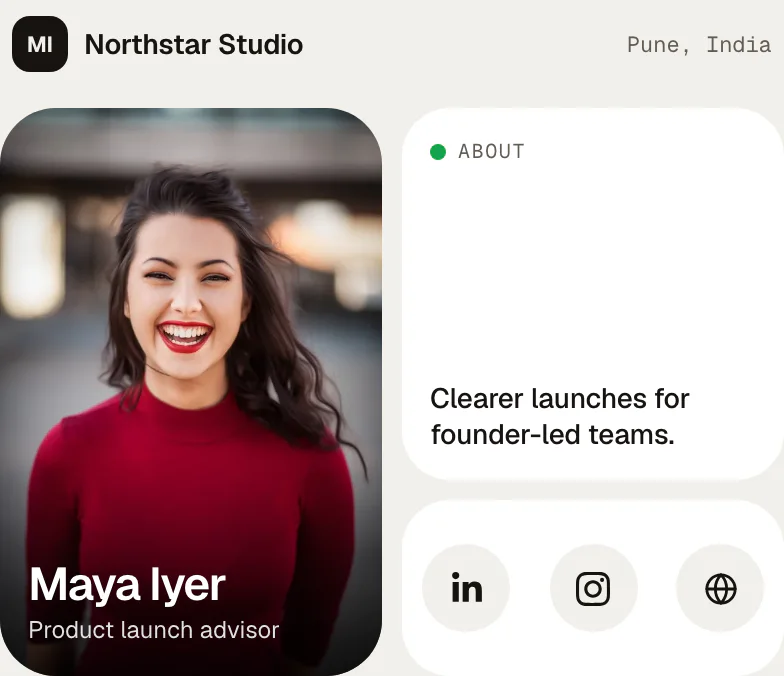Open Maya Iyer's portrait photo

tap(191, 392)
